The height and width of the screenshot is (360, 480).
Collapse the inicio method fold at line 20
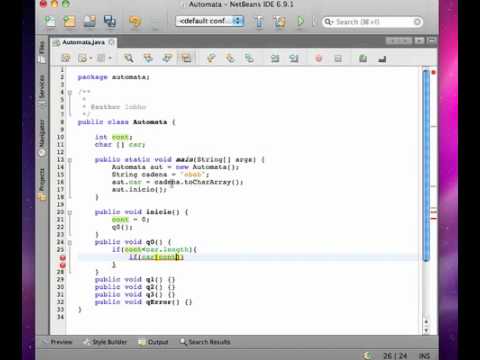(x=70, y=212)
